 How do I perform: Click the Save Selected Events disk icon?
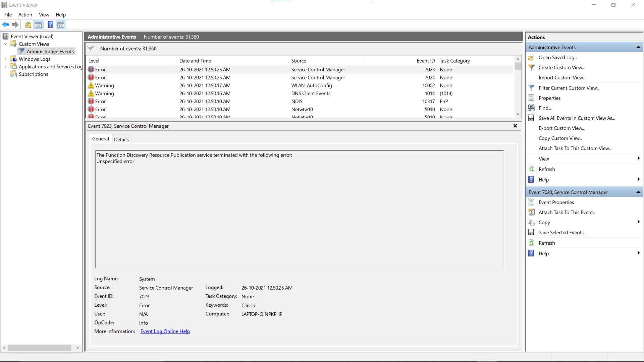coord(531,232)
